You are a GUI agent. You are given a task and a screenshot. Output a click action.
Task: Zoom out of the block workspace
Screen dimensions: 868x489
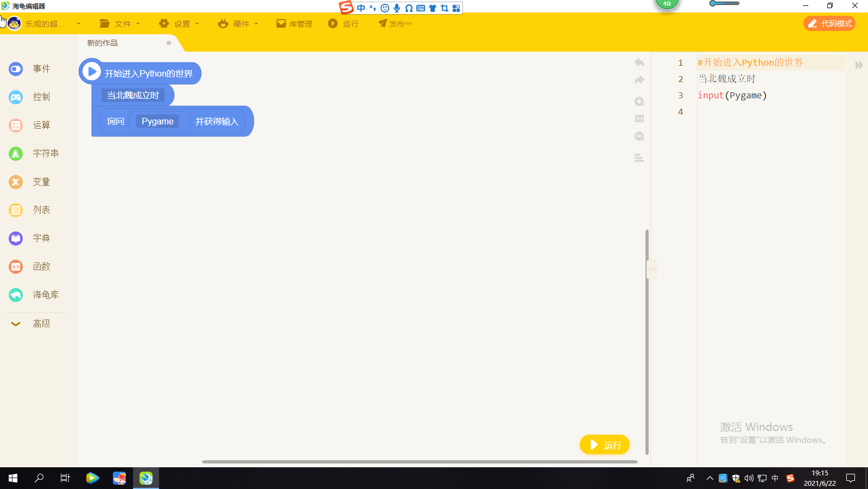pyautogui.click(x=639, y=136)
